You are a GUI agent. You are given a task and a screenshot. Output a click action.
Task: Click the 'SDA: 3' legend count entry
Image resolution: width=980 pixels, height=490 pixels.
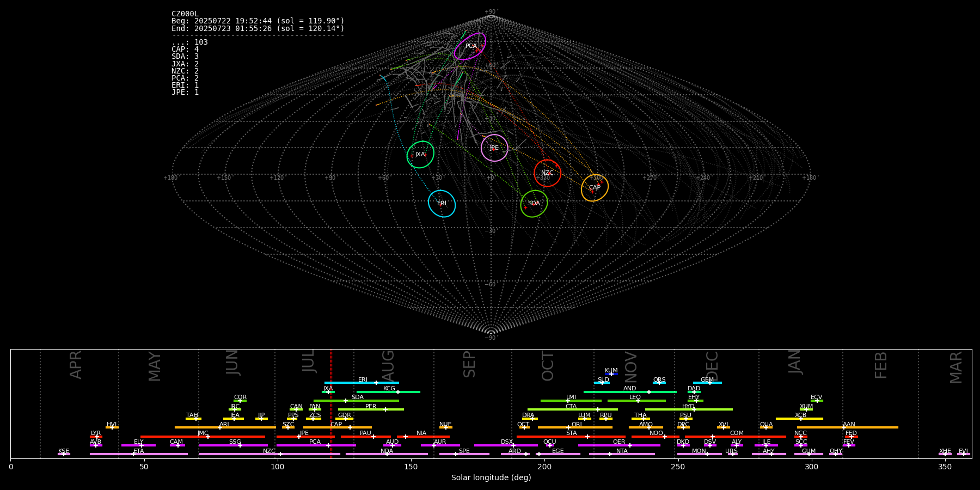(185, 57)
